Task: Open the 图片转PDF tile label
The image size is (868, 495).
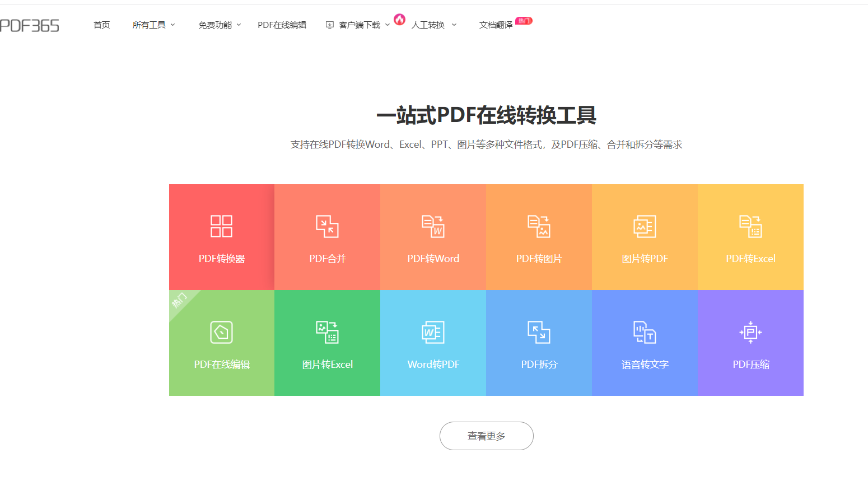Action: (645, 259)
